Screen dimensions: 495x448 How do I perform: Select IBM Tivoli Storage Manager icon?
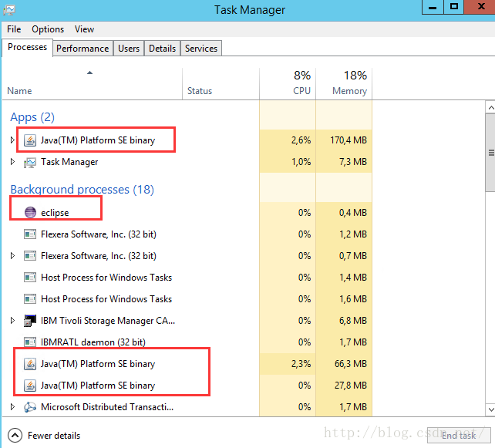(x=30, y=321)
